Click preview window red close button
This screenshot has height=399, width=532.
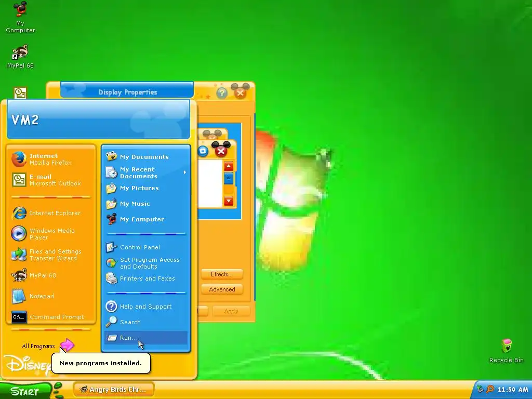[221, 151]
